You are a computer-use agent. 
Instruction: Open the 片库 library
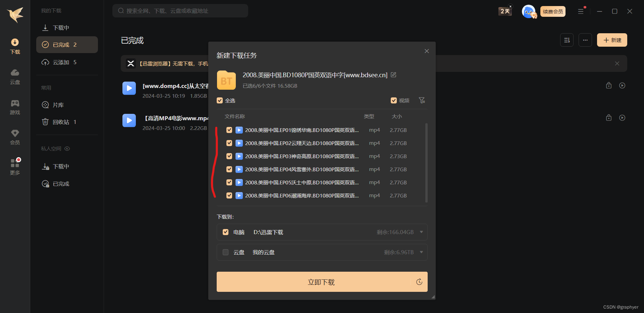click(67, 105)
